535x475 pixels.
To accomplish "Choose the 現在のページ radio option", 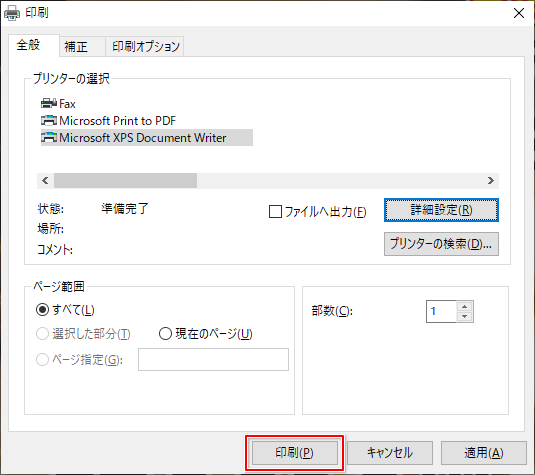I will coord(165,334).
